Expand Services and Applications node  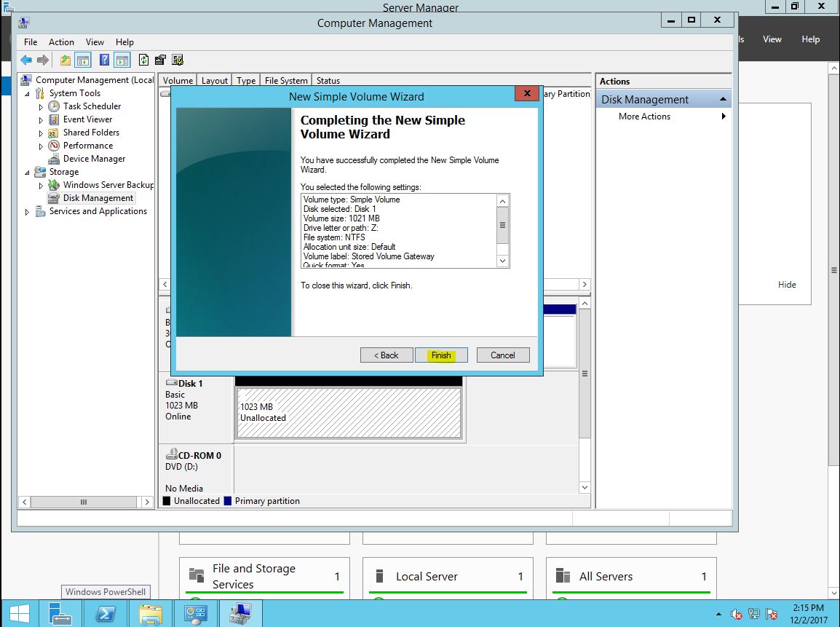pyautogui.click(x=28, y=212)
